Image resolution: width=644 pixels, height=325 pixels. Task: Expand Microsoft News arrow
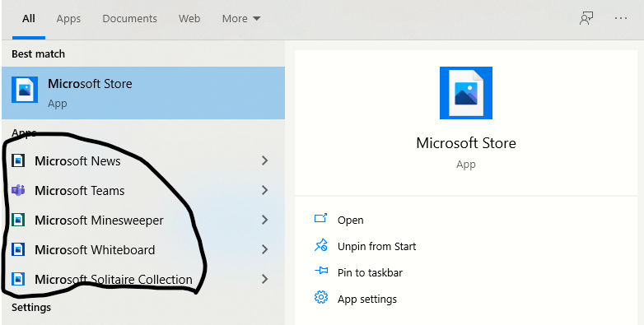pyautogui.click(x=265, y=161)
